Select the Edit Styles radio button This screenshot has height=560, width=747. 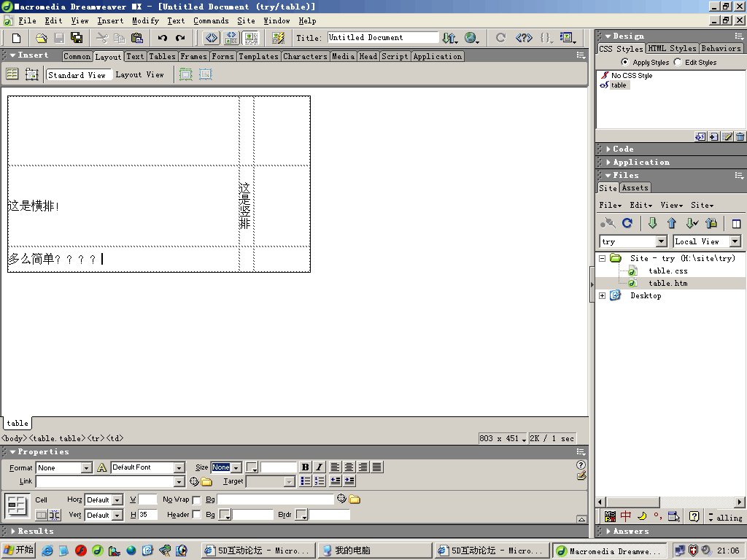pos(678,63)
